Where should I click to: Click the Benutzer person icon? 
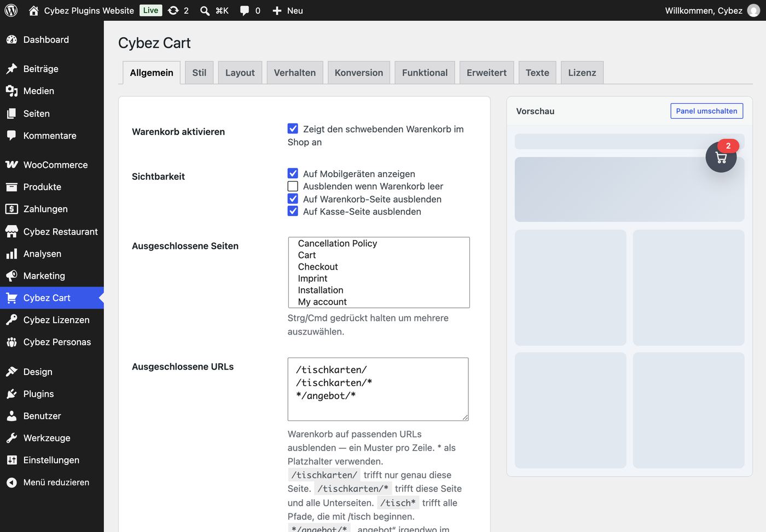(x=11, y=416)
